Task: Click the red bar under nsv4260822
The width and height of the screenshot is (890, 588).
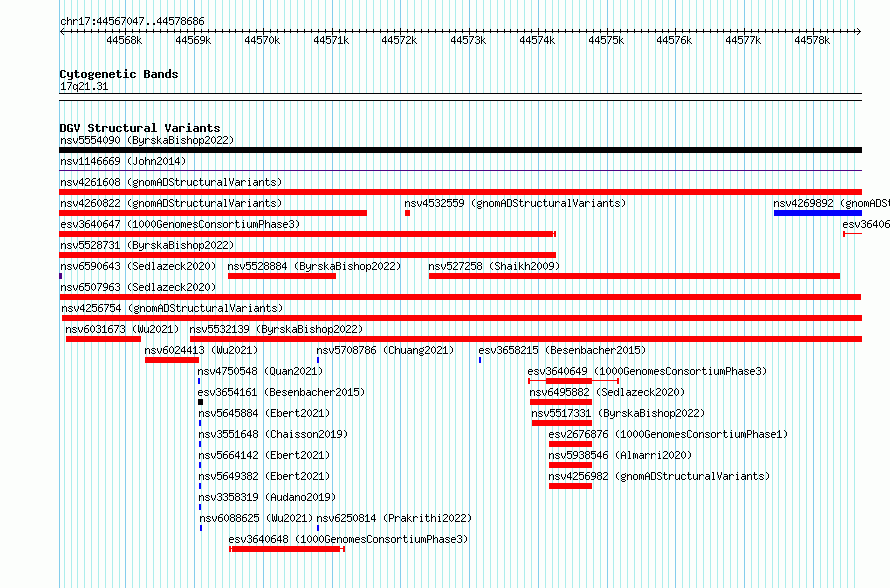Action: 213,213
